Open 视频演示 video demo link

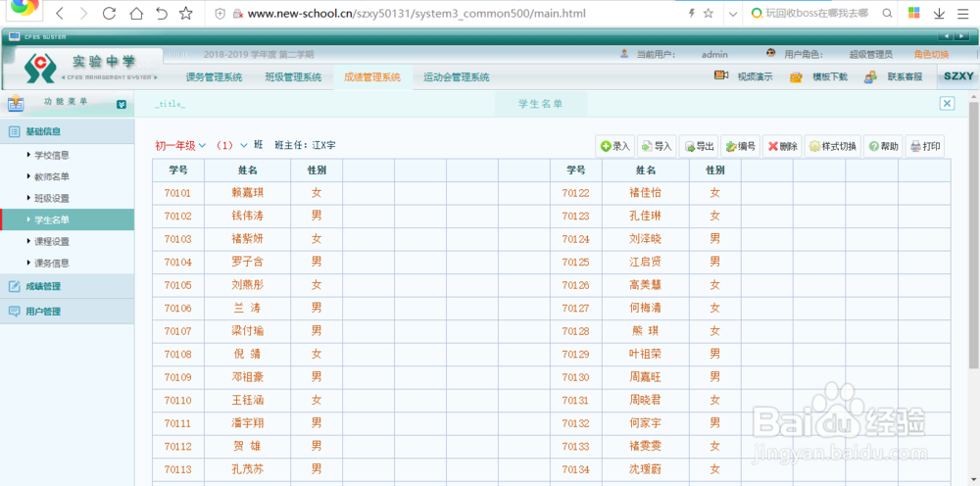click(755, 76)
